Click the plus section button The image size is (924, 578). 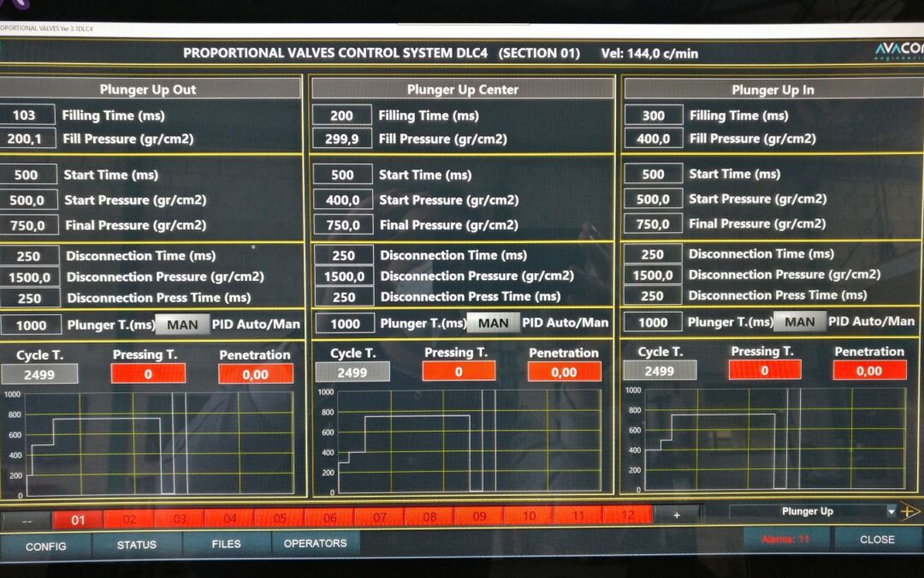point(677,515)
